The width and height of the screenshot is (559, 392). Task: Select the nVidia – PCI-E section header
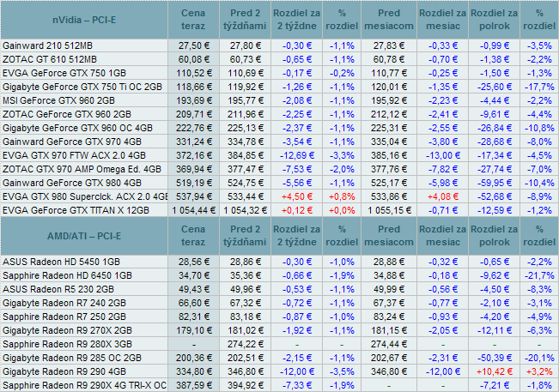pyautogui.click(x=84, y=20)
